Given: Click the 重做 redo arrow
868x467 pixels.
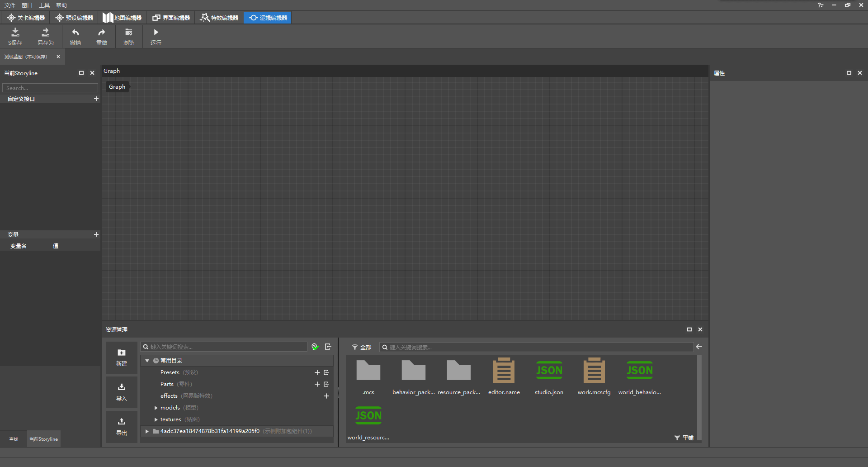Looking at the screenshot, I should tap(102, 33).
